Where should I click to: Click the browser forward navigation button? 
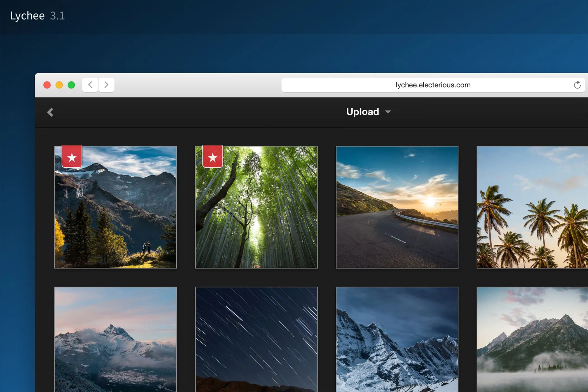point(106,85)
